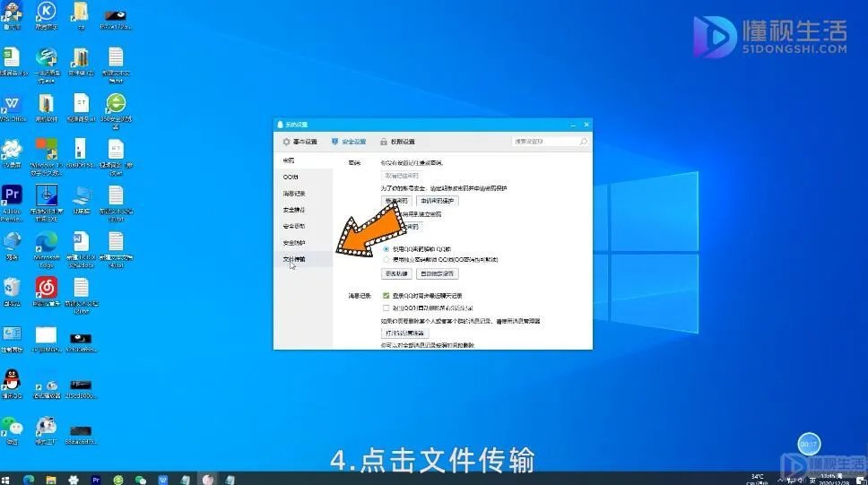Image resolution: width=868 pixels, height=485 pixels.
Task: Select the Windows 10 activation tool desktop icon
Action: (x=47, y=157)
